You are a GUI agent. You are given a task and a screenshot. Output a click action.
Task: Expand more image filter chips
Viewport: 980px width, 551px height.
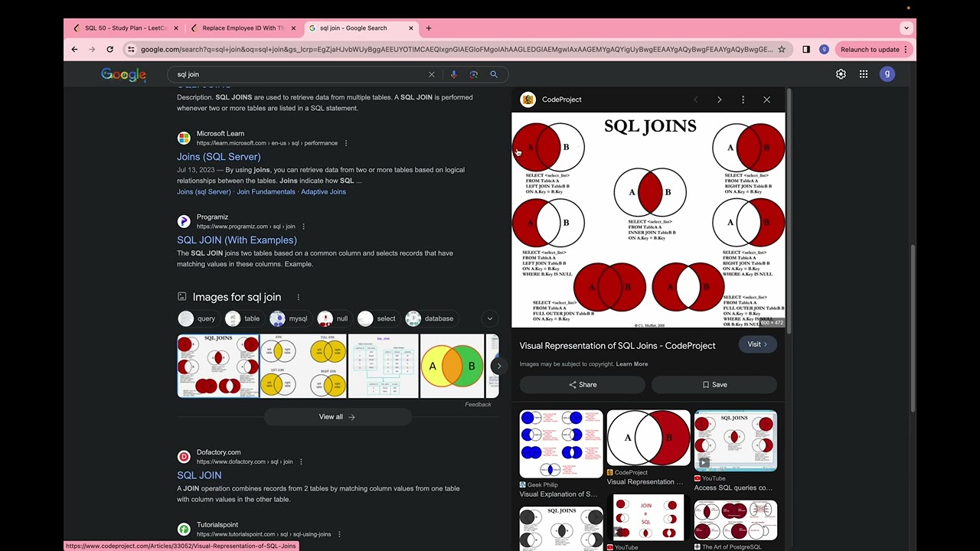(490, 318)
